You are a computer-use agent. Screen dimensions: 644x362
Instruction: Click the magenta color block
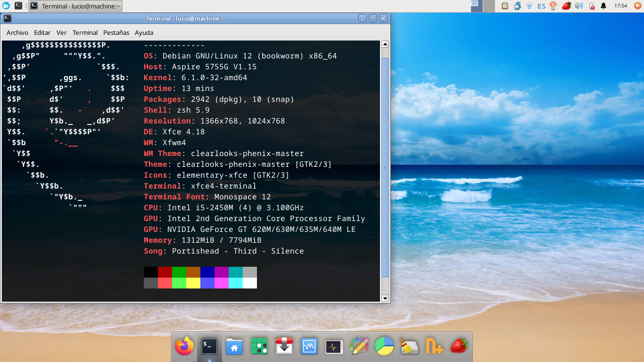point(222,283)
